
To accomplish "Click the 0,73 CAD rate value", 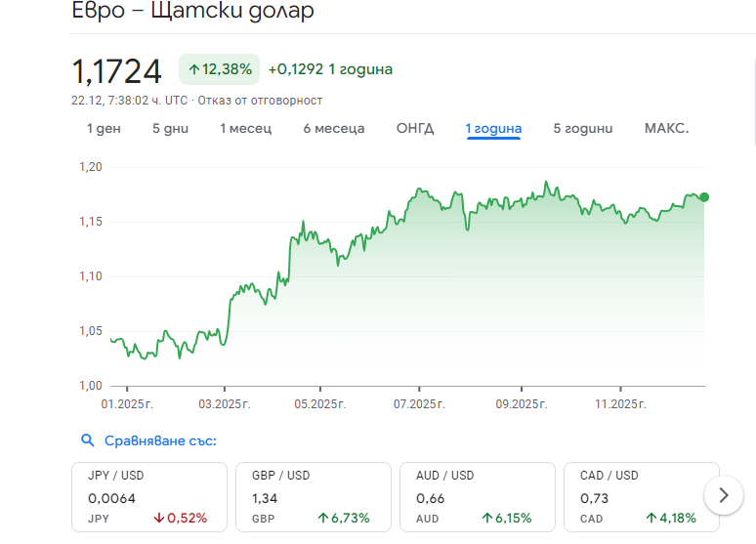I will [594, 498].
